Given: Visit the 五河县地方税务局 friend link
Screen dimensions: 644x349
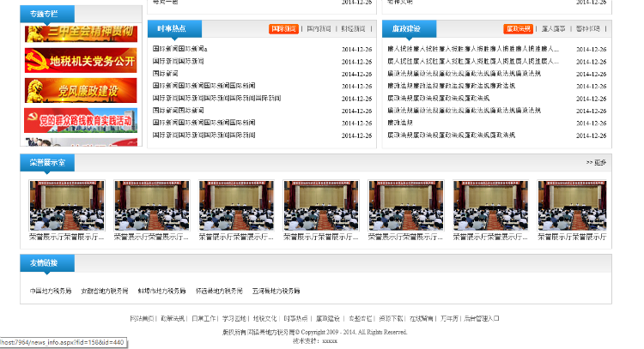Looking at the screenshot, I should (276, 291).
